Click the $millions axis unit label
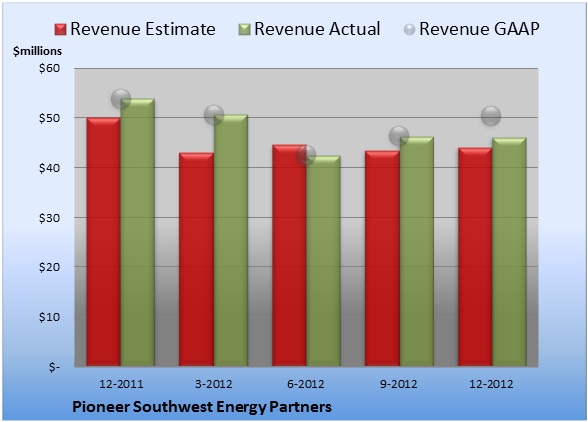Image resolution: width=588 pixels, height=422 pixels. pos(37,51)
